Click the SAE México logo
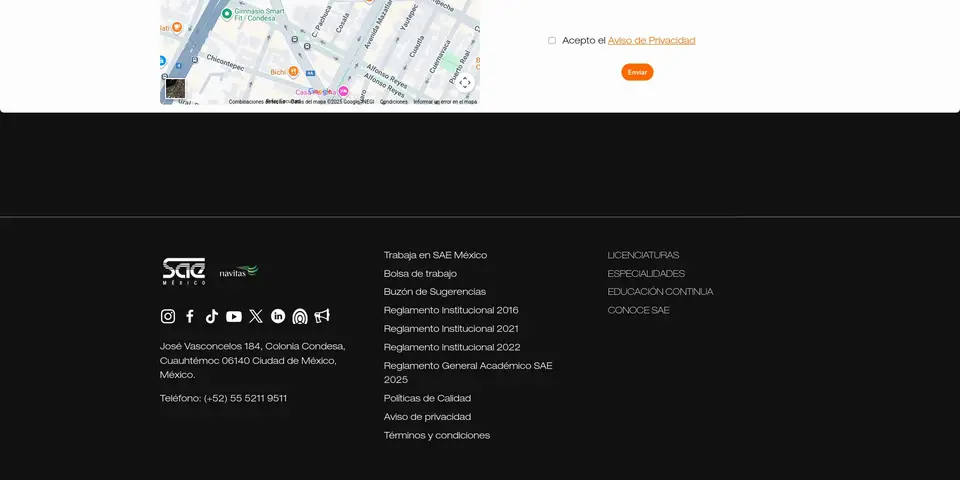960x480 pixels. point(184,271)
